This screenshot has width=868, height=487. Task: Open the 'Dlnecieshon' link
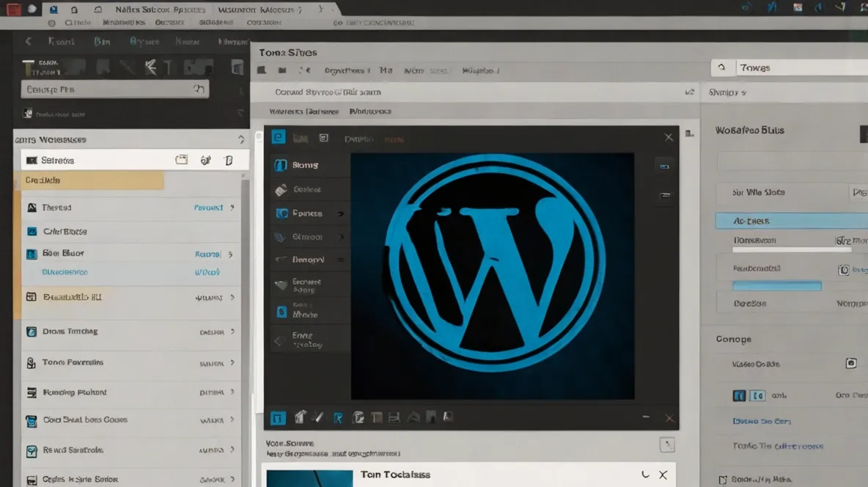coord(65,272)
